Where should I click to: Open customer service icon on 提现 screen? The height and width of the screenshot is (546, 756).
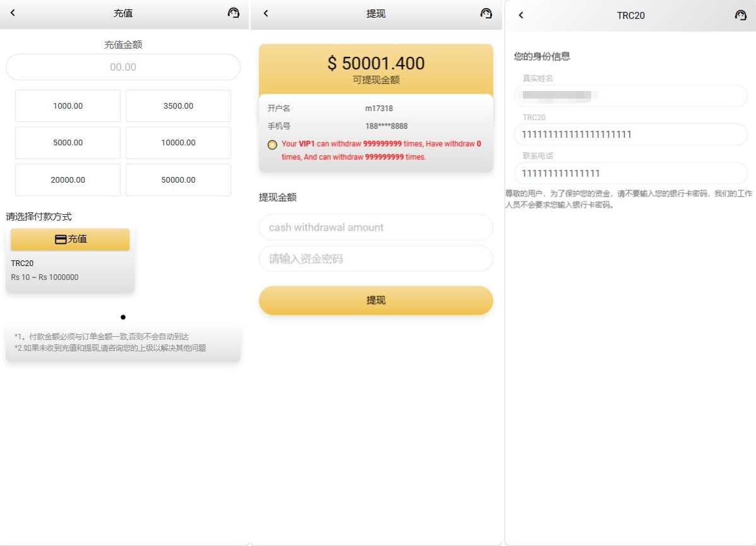tap(486, 13)
